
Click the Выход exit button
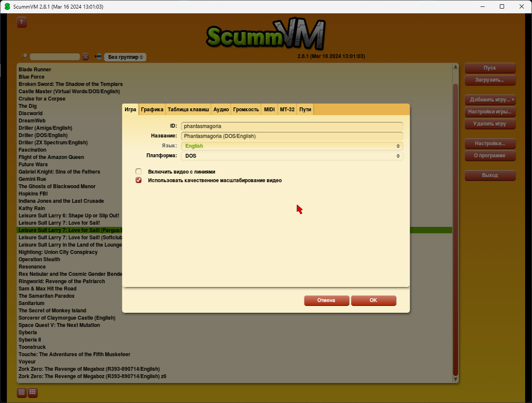[x=490, y=175]
